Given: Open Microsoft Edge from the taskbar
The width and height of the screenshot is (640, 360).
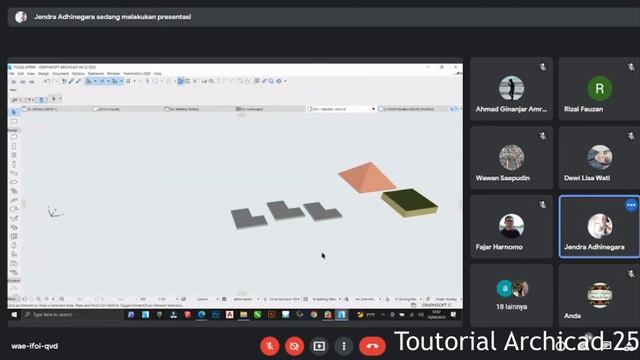Looking at the screenshot, I should point(201,315).
